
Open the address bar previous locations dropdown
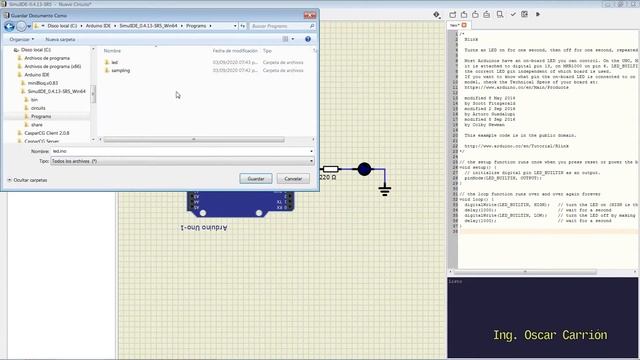click(235, 26)
